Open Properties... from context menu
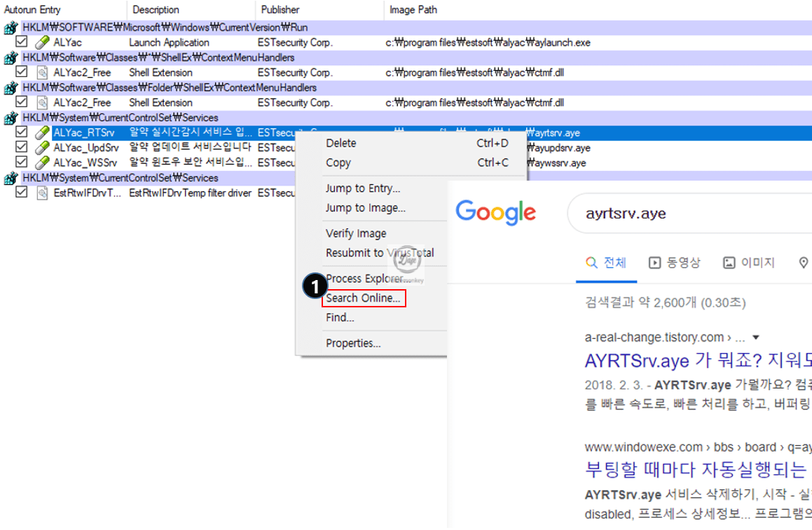The image size is (812, 530). (x=353, y=343)
